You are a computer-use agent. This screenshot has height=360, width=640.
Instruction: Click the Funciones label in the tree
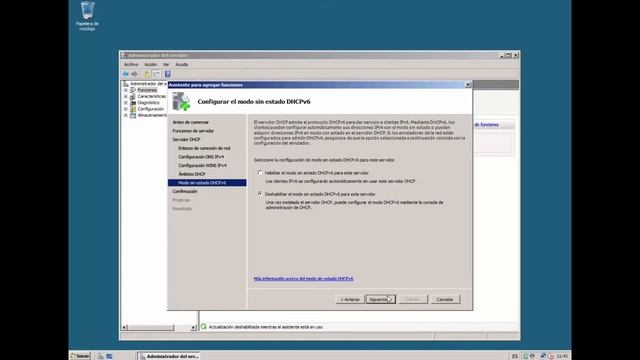(147, 90)
